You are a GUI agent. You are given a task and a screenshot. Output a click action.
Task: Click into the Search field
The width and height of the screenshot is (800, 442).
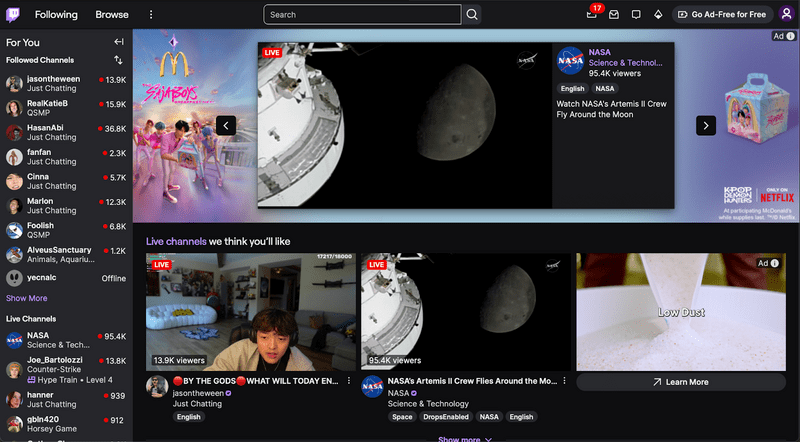362,15
